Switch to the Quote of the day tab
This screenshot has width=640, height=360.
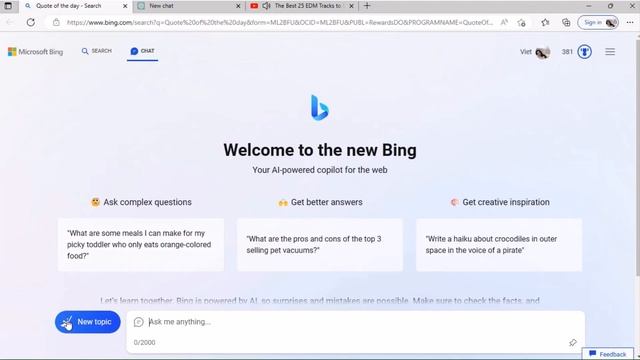75,6
